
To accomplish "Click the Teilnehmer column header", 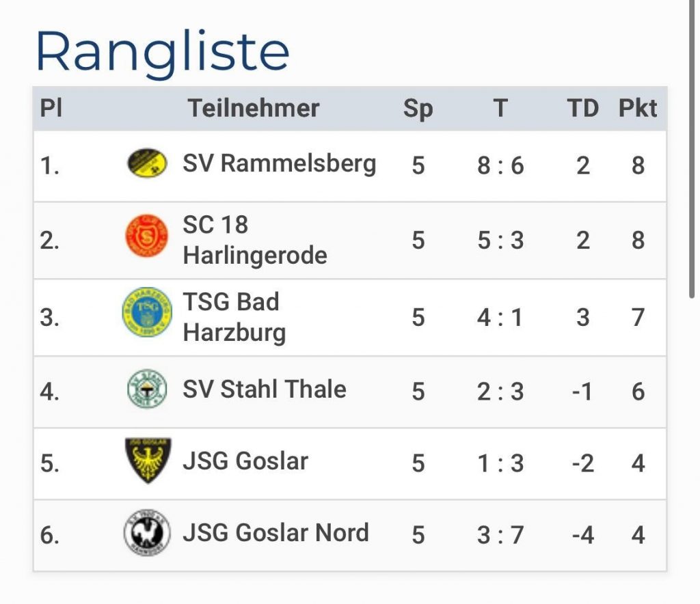I will [254, 108].
